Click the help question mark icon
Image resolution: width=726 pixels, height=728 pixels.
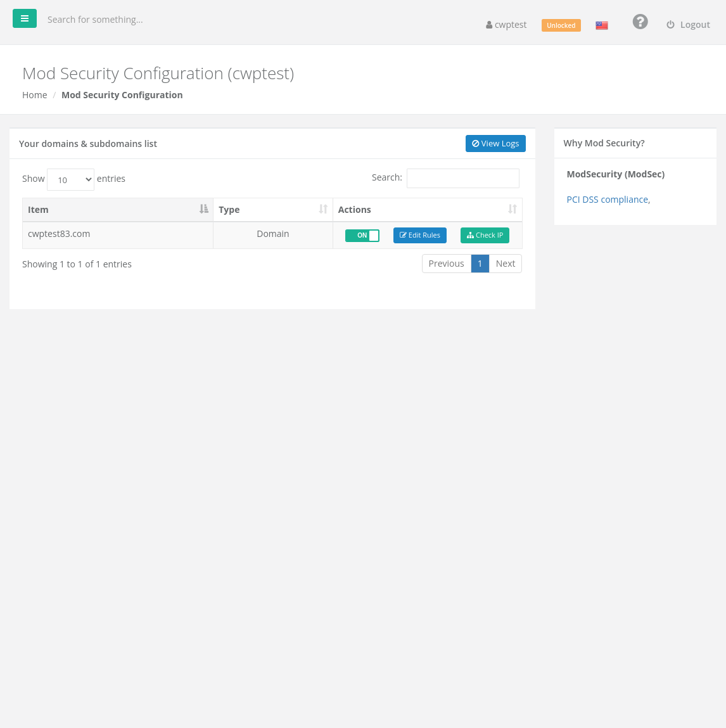pos(640,22)
